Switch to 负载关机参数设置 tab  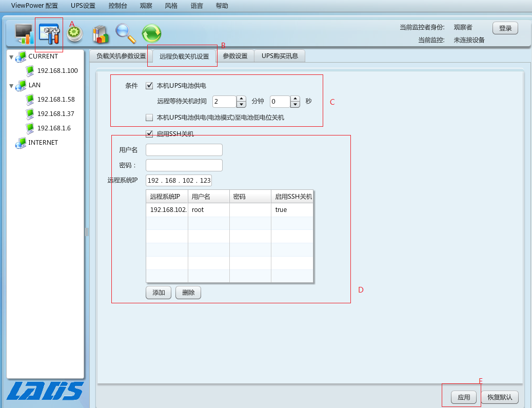[x=121, y=56]
